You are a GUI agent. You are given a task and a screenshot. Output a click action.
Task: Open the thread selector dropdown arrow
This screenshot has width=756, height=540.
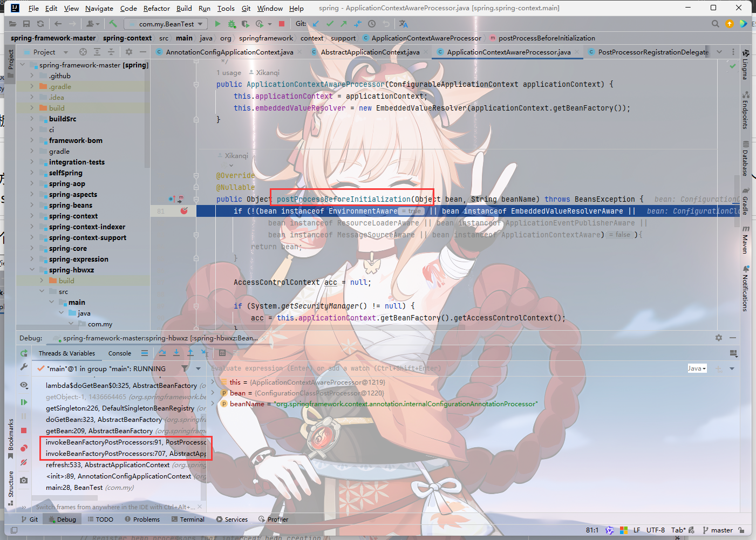[x=198, y=368]
